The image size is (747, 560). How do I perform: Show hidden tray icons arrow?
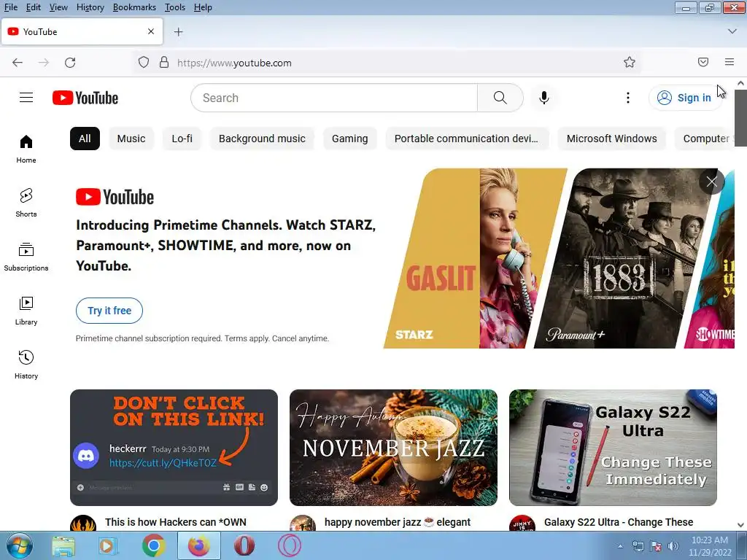coord(620,546)
